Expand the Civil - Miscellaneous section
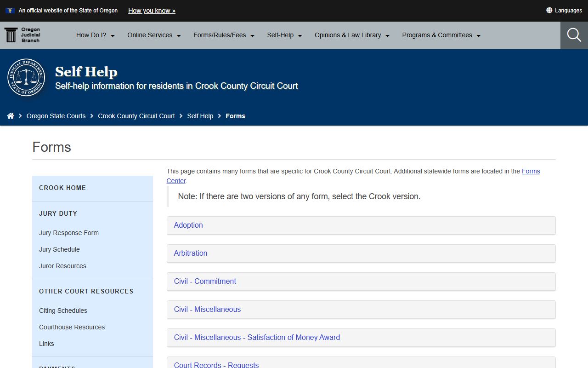The height and width of the screenshot is (368, 588). pyautogui.click(x=361, y=310)
